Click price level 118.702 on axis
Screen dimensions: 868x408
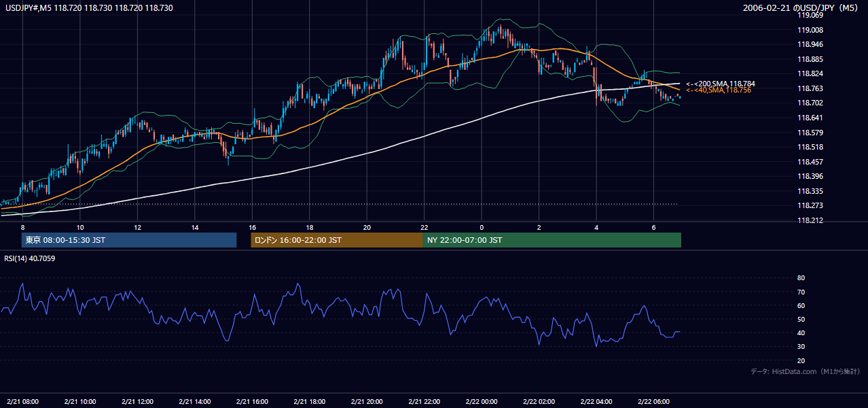tap(810, 103)
